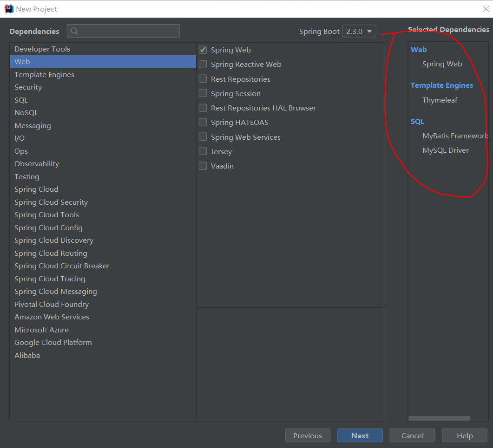The height and width of the screenshot is (448, 493).
Task: Select Spring Cloud Routing category
Action: click(103, 253)
